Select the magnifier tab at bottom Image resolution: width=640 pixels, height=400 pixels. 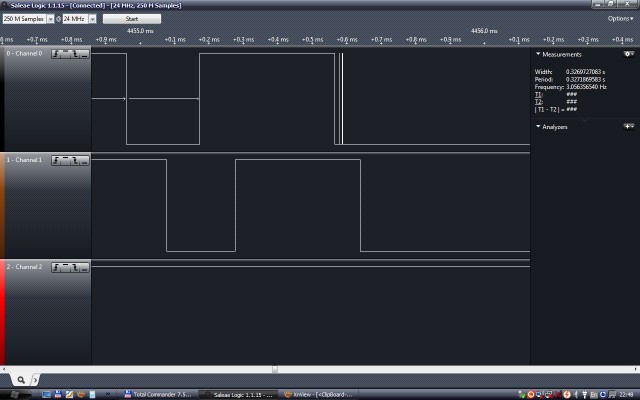[x=21, y=380]
